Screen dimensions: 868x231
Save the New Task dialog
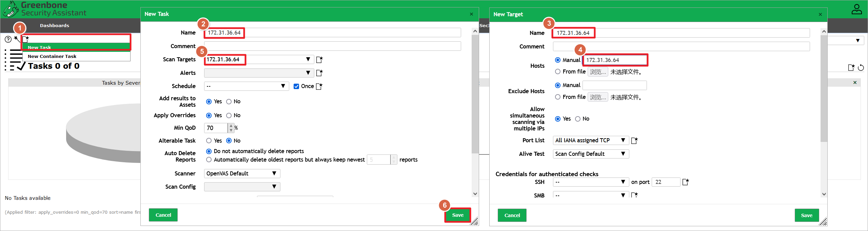tap(458, 215)
